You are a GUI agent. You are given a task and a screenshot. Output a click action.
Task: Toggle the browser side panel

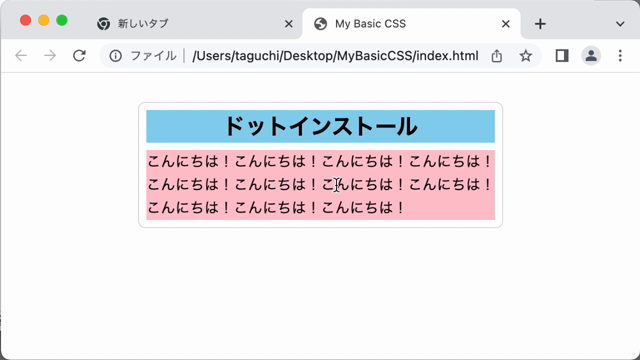(562, 56)
